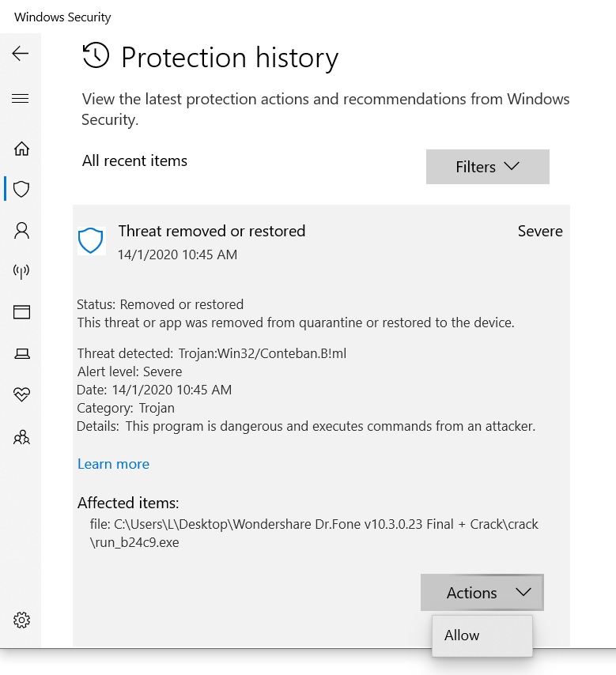Choose Allow from the Actions menu
This screenshot has height=675, width=616.
[x=482, y=635]
